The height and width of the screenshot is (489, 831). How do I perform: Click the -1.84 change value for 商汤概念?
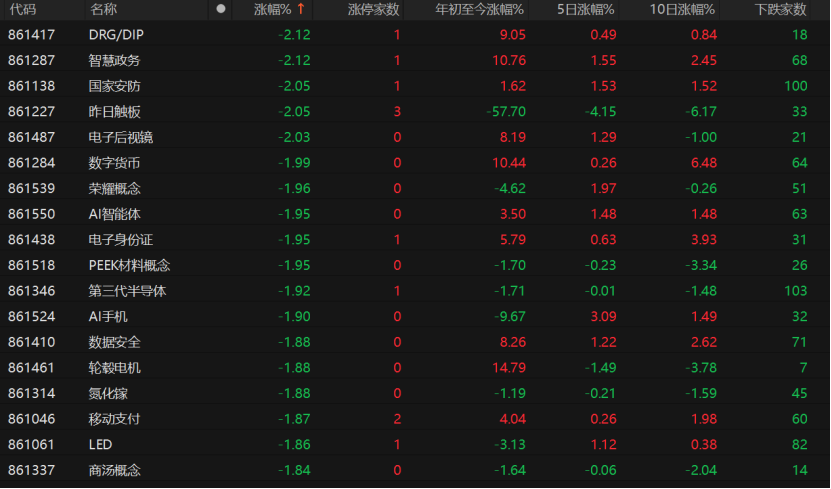coord(295,470)
